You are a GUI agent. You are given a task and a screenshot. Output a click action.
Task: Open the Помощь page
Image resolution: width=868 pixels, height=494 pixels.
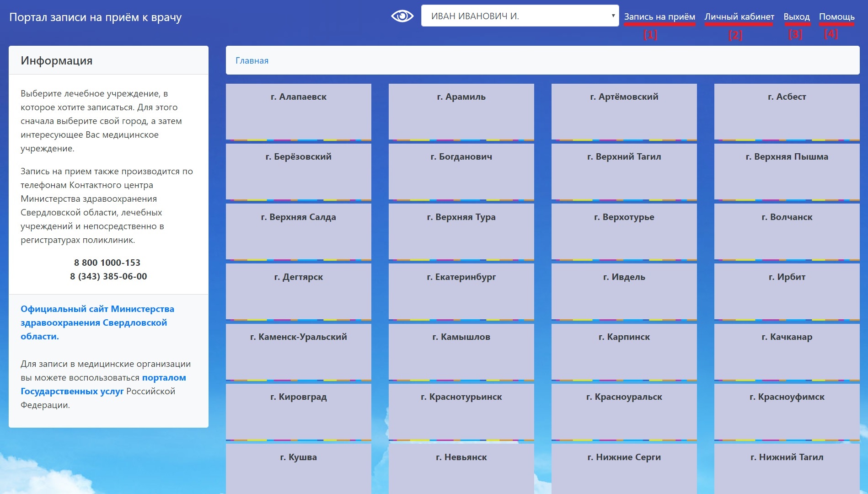pos(836,17)
